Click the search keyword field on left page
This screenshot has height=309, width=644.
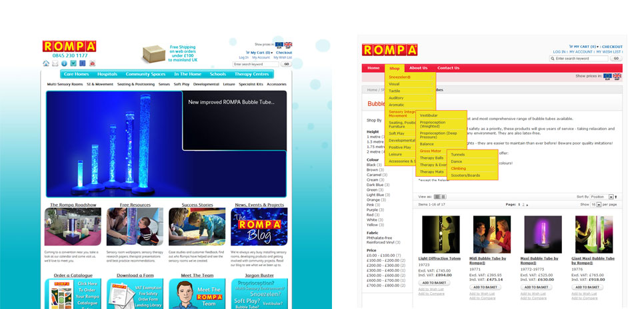tap(256, 65)
